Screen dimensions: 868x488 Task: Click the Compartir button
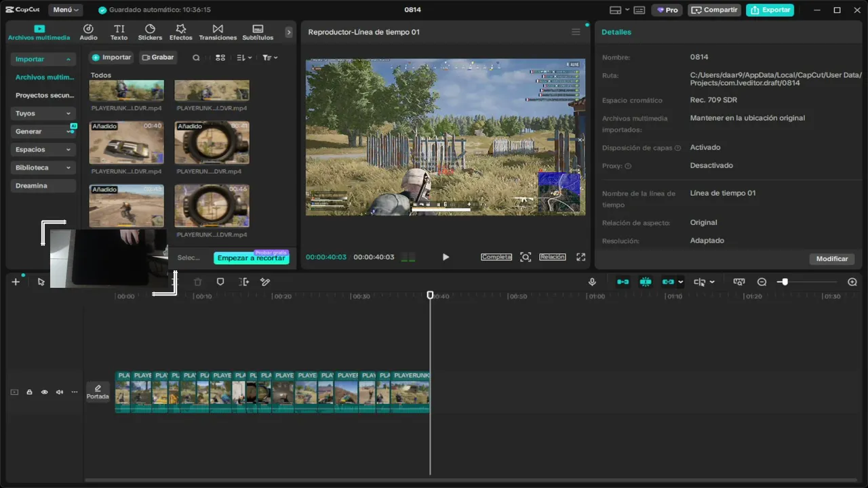coord(715,10)
